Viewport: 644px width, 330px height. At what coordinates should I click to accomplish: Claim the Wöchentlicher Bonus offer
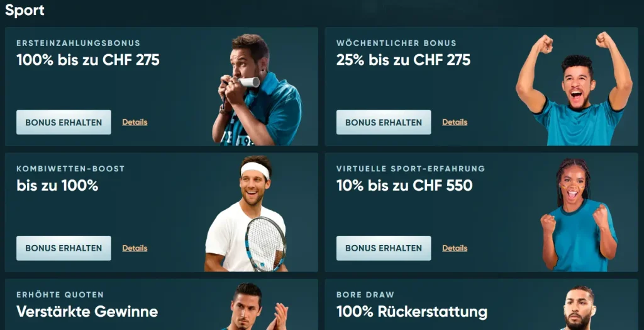(384, 122)
